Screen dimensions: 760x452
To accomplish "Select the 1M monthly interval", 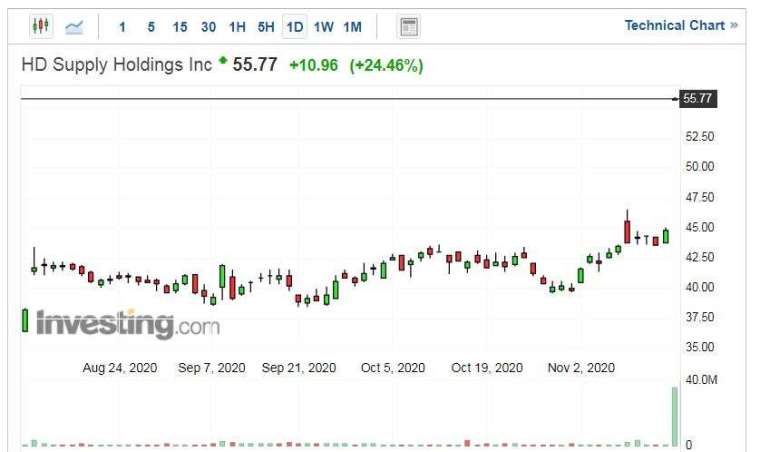I will pyautogui.click(x=352, y=27).
